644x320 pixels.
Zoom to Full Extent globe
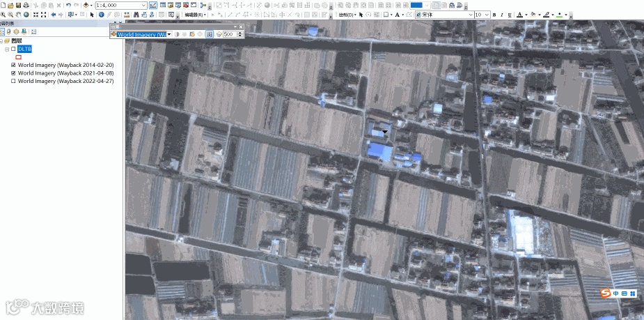coord(26,15)
